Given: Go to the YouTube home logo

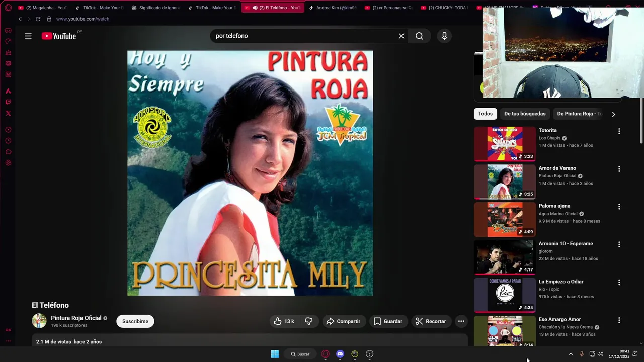Looking at the screenshot, I should pyautogui.click(x=59, y=36).
